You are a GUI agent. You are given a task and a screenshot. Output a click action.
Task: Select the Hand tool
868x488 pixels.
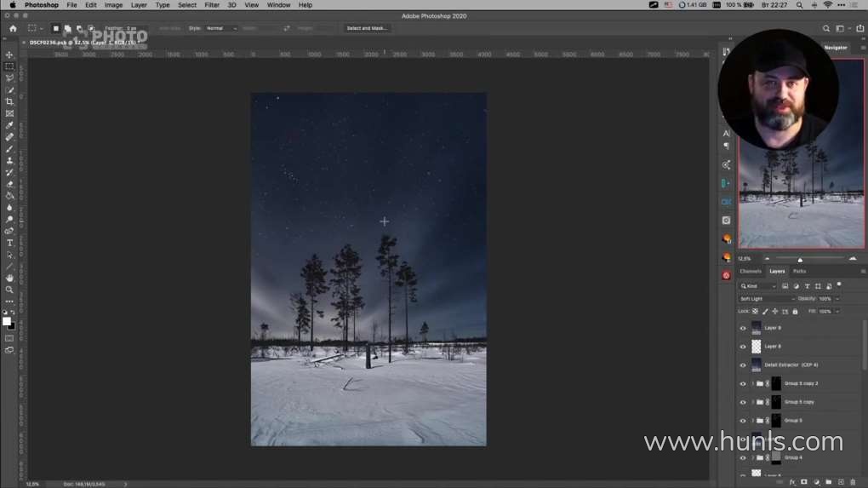coord(9,278)
